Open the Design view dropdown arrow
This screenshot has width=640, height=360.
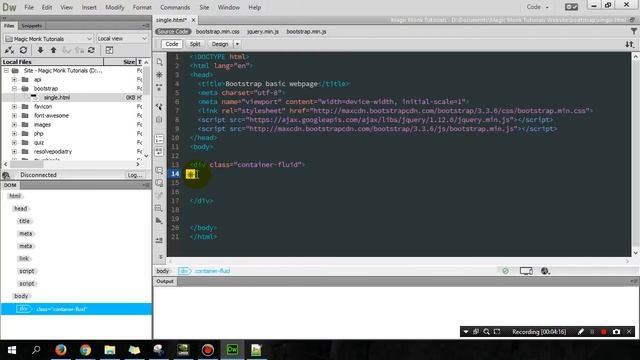click(x=237, y=44)
